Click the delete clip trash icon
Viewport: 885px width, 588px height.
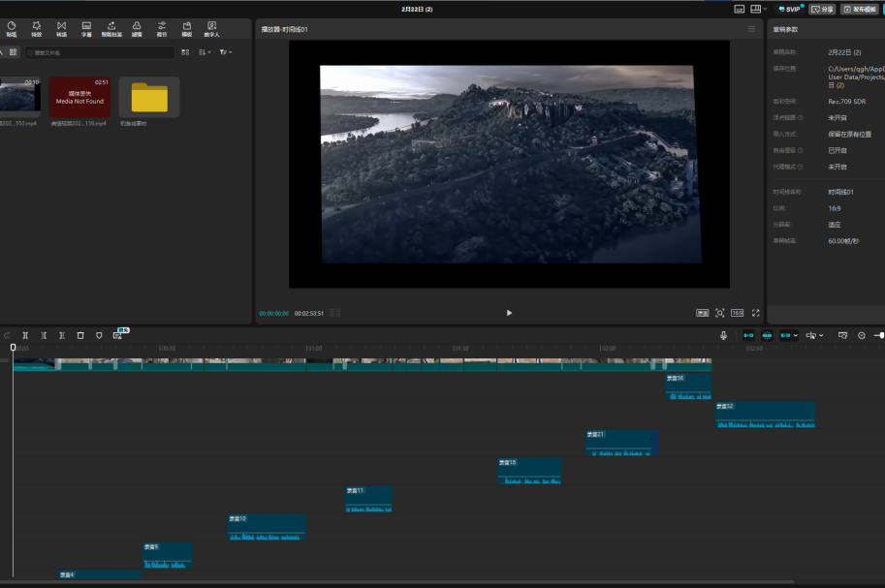pyautogui.click(x=80, y=335)
